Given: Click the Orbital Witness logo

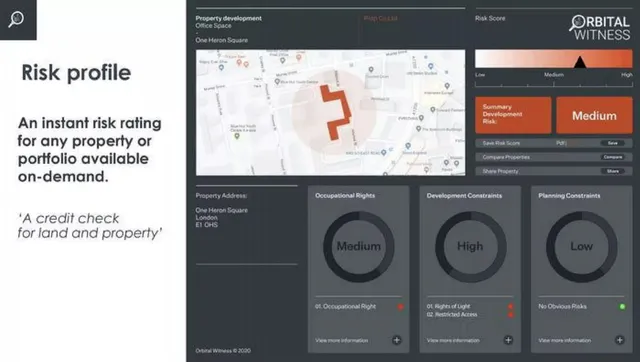Looking at the screenshot, I should [x=600, y=28].
